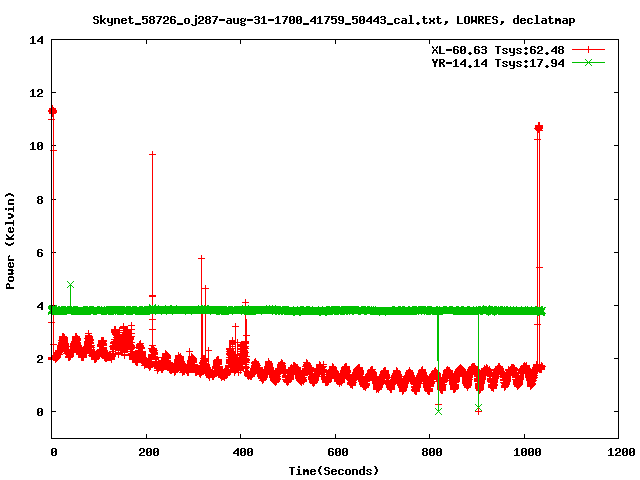The height and width of the screenshot is (480, 640).
Task: Click the x-axis tick label 1200
Action: click(622, 452)
